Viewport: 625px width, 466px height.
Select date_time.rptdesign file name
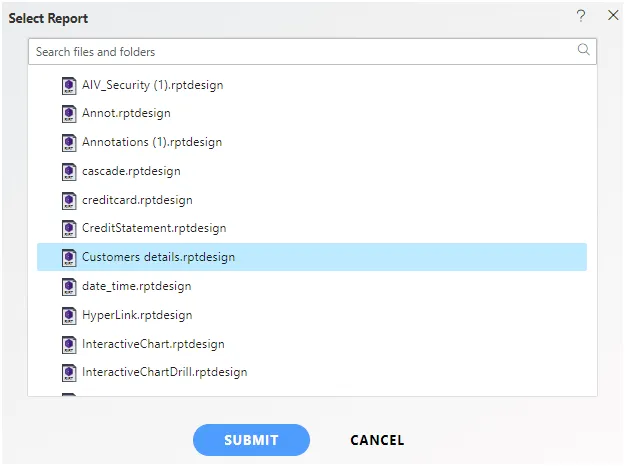136,286
